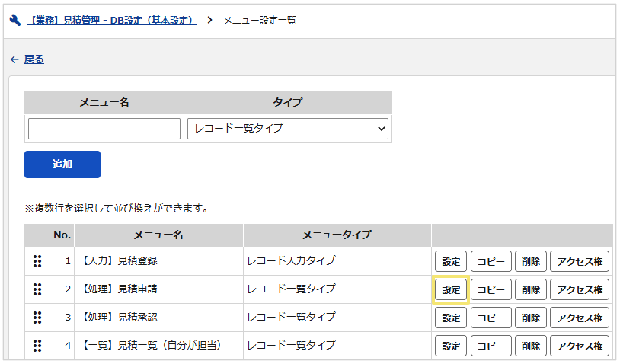Open the タイプ dropdown (レコード一覧タイプ)
The width and height of the screenshot is (620, 364).
(287, 129)
